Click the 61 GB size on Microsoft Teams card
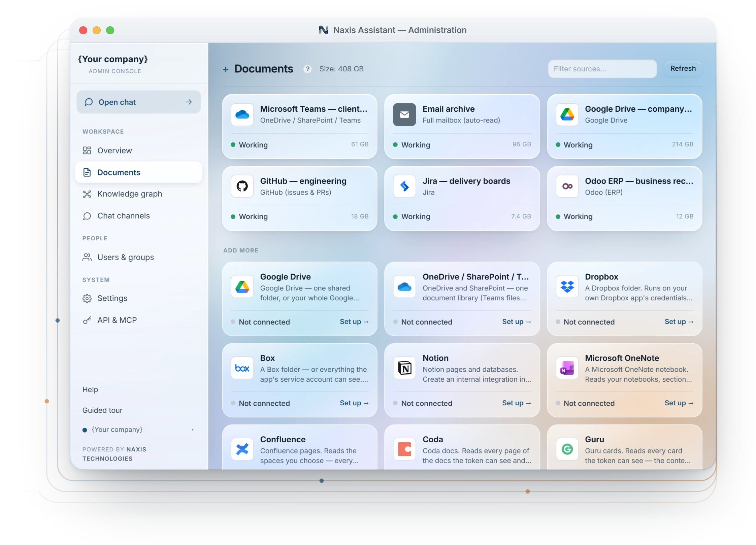 (359, 144)
